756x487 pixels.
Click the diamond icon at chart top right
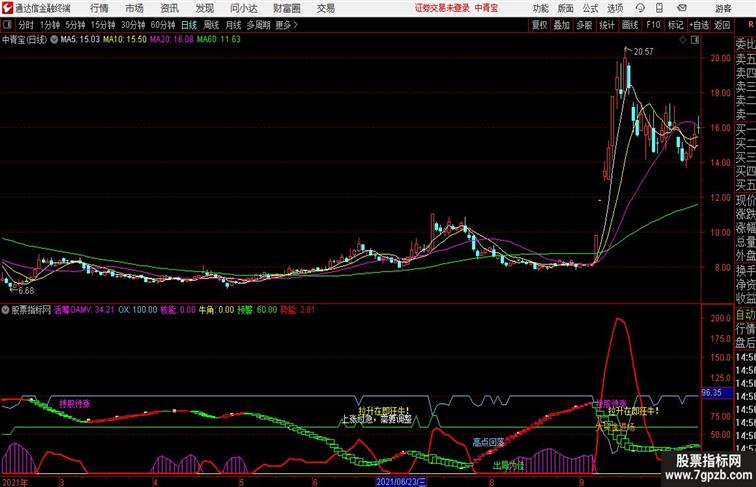pyautogui.click(x=683, y=40)
